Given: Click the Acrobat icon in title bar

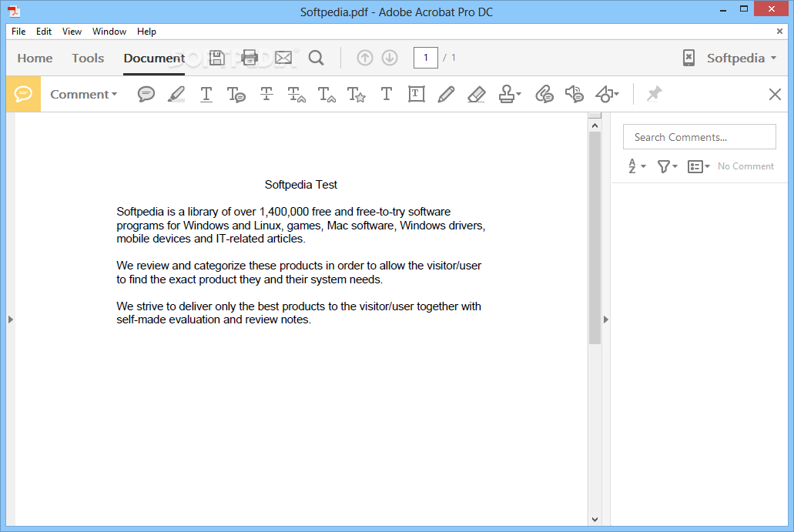Looking at the screenshot, I should pos(14,11).
